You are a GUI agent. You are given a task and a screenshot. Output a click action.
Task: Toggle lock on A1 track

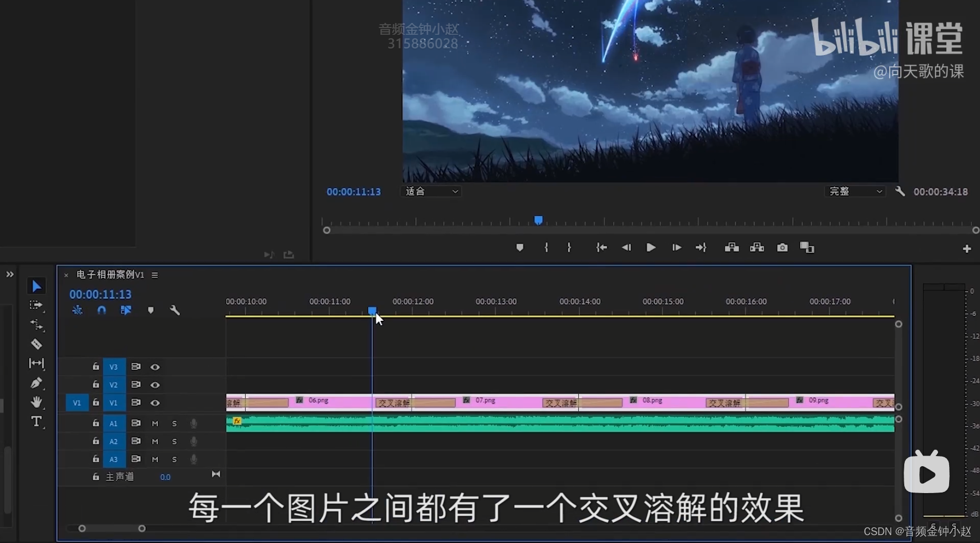96,423
